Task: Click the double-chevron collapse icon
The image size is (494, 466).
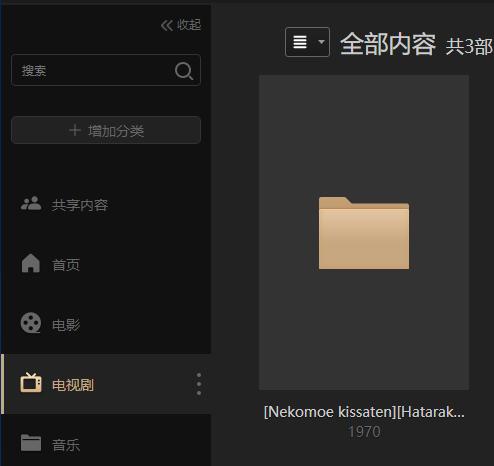Action: pyautogui.click(x=167, y=25)
